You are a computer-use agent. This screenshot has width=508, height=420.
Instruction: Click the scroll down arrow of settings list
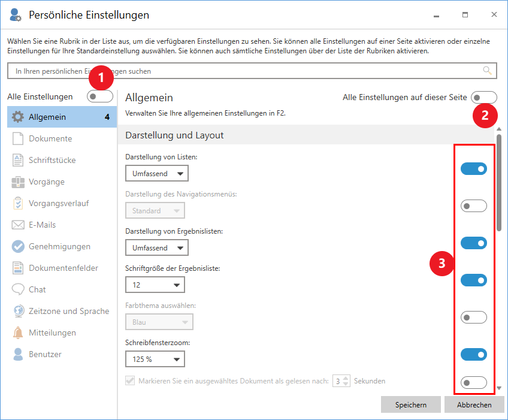pos(499,388)
